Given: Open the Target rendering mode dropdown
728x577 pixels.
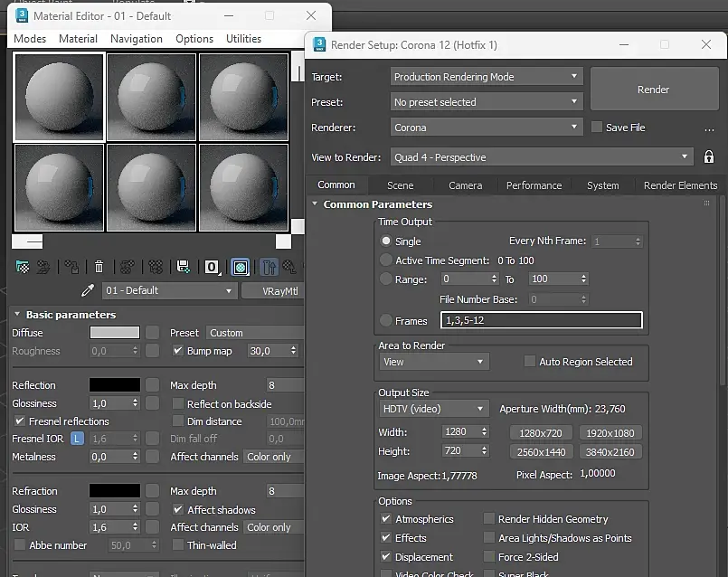Looking at the screenshot, I should (487, 77).
